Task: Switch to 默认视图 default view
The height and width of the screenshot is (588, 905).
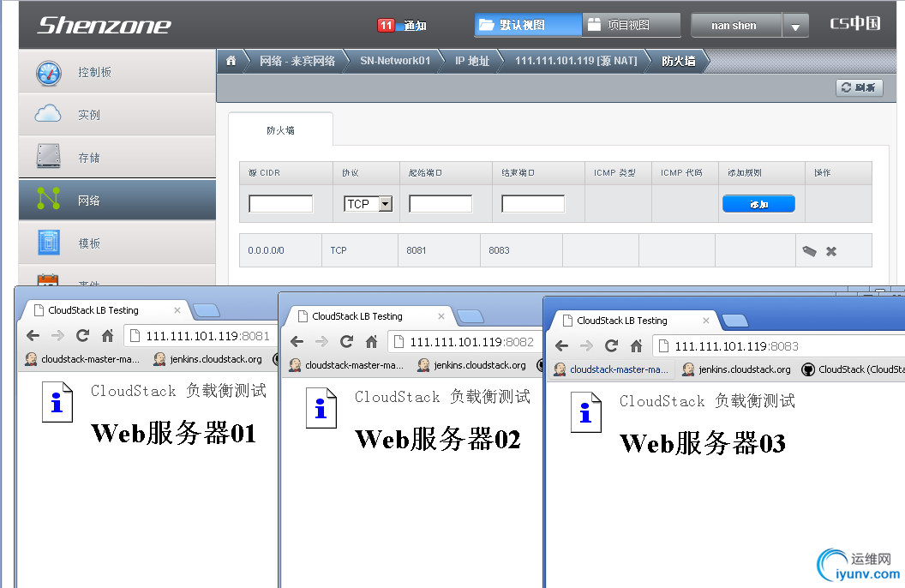Action: 528,25
